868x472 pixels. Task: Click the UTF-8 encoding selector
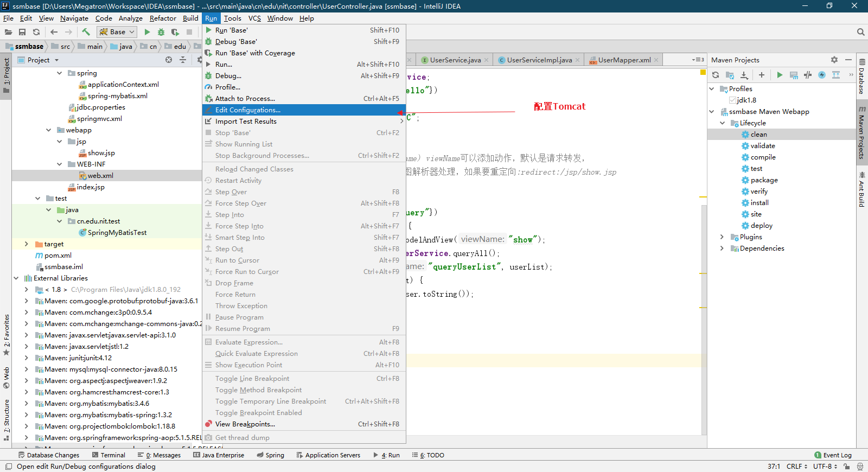click(825, 467)
